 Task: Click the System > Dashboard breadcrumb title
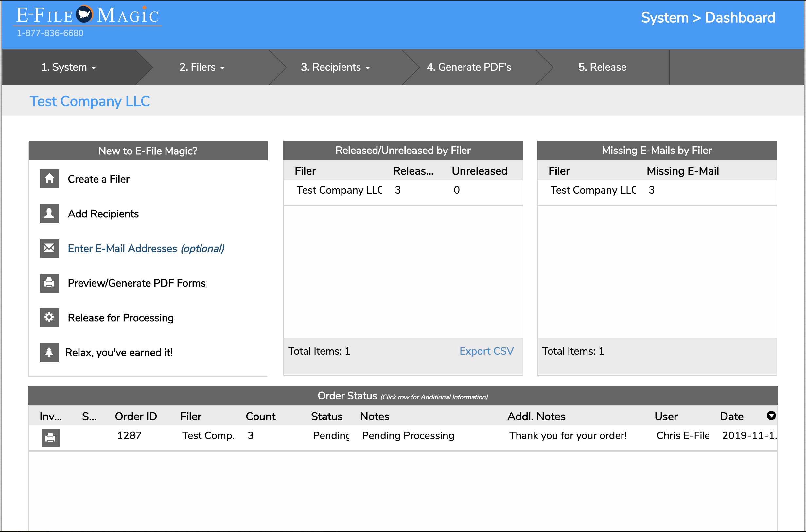pos(708,17)
